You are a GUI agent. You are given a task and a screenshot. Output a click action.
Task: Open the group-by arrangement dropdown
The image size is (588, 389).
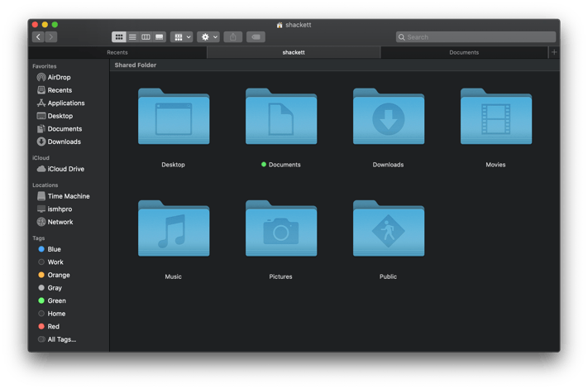tap(182, 36)
